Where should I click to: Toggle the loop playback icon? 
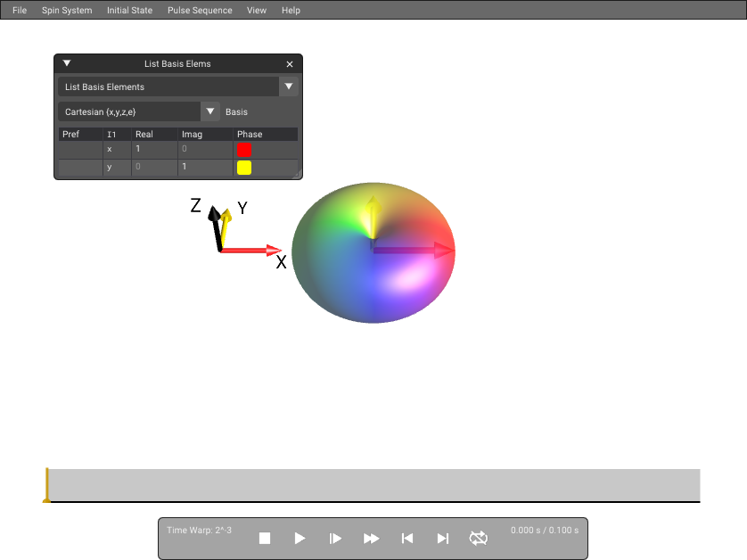point(479,538)
